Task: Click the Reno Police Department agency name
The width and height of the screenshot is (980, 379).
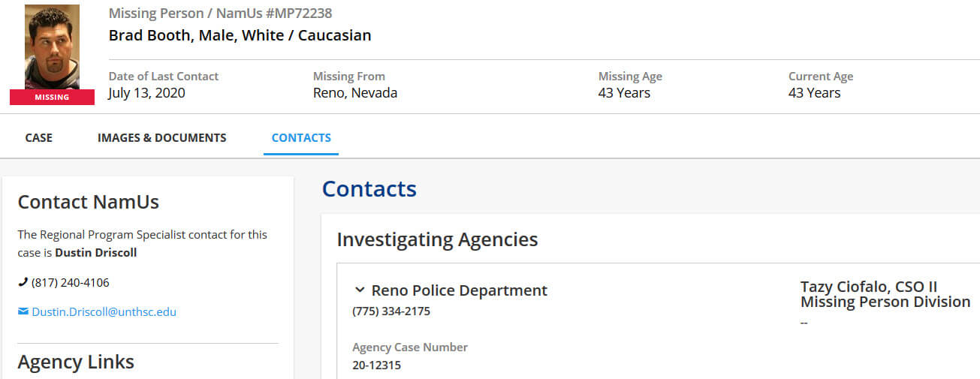Action: pos(460,290)
